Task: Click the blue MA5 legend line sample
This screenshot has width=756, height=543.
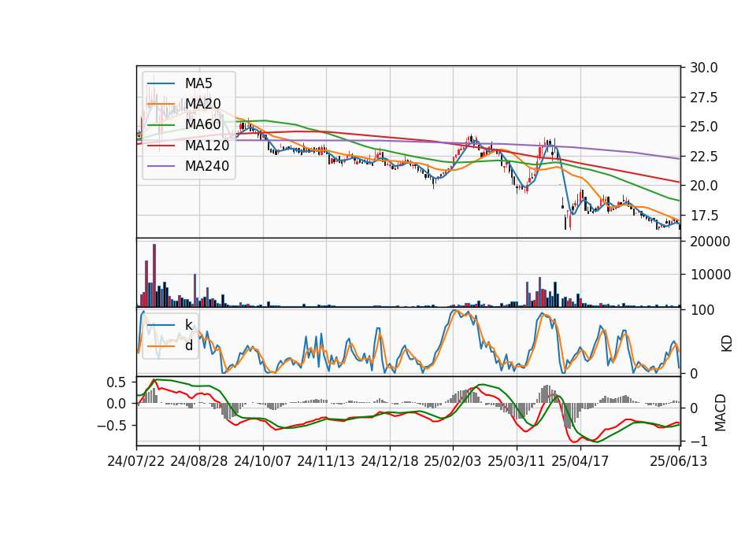Action: pyautogui.click(x=161, y=84)
